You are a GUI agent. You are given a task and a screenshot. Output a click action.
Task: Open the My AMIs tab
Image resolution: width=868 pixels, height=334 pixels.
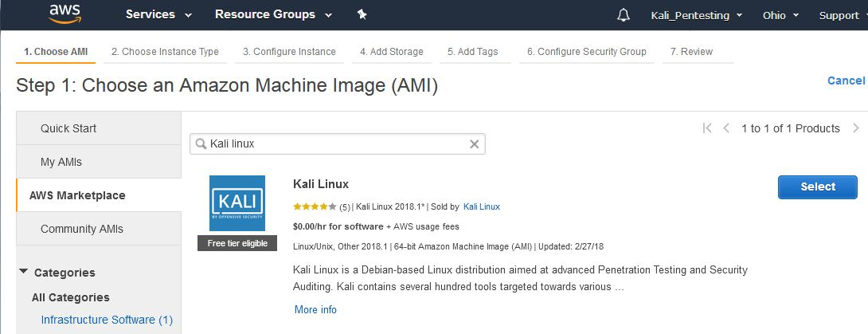tap(61, 162)
